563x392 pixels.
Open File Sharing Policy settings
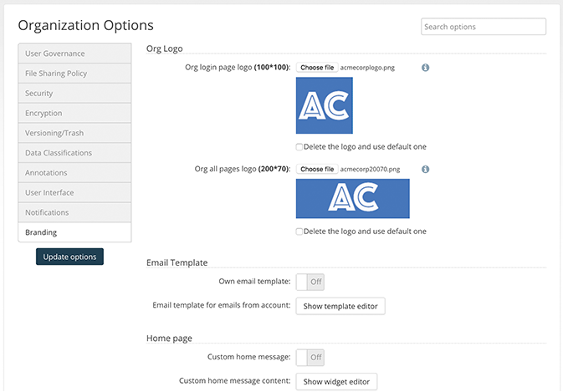pyautogui.click(x=74, y=74)
